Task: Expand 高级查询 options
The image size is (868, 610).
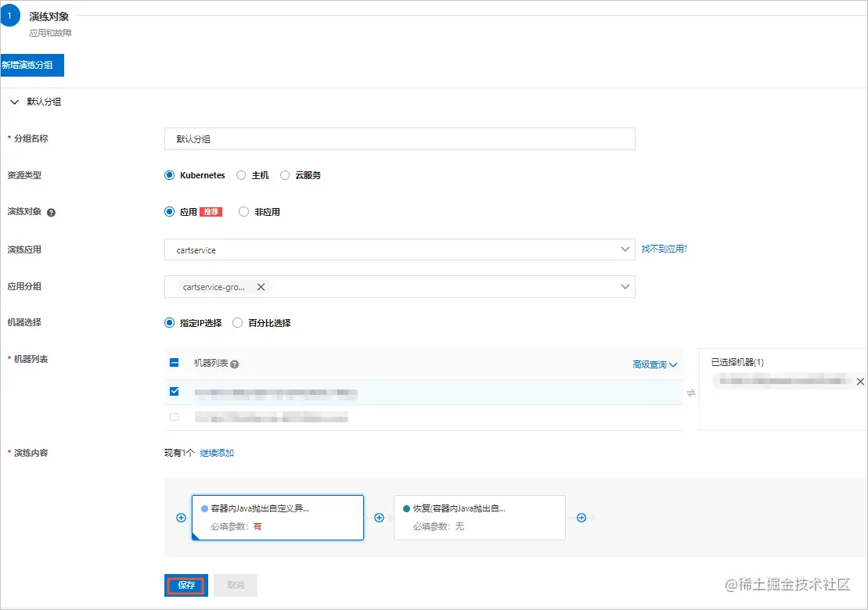Action: (655, 364)
